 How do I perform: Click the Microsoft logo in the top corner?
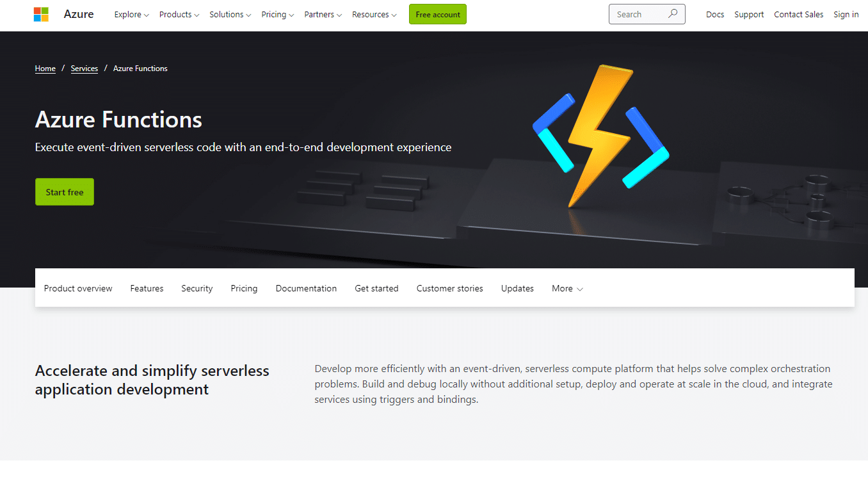pyautogui.click(x=41, y=13)
